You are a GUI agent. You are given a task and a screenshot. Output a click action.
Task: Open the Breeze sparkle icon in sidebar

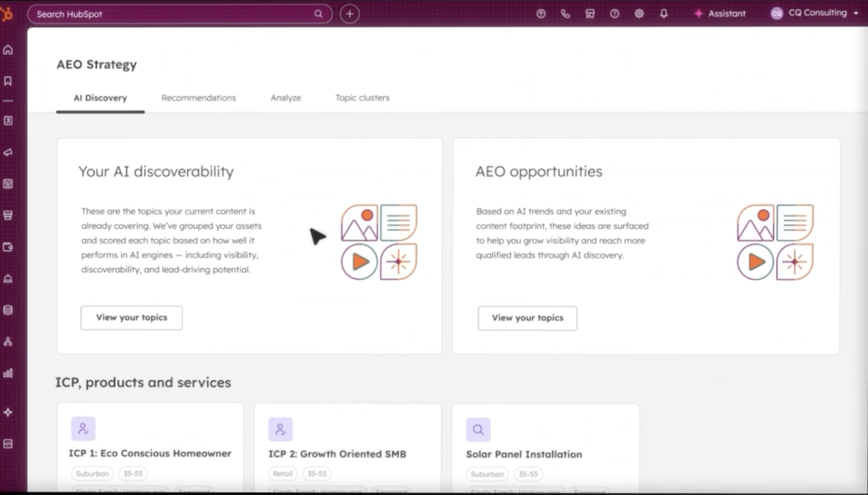coord(8,412)
